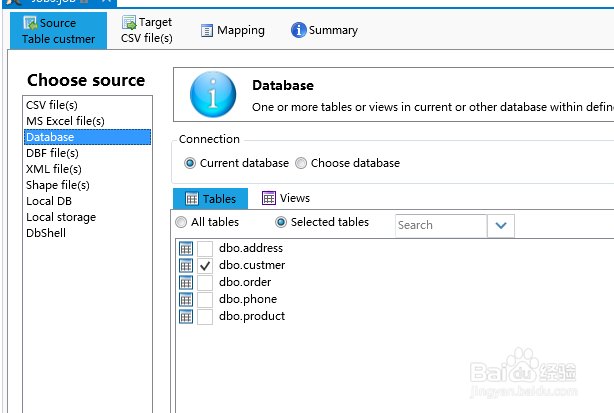
Task: Choose XML file(s) source type
Action: click(54, 169)
